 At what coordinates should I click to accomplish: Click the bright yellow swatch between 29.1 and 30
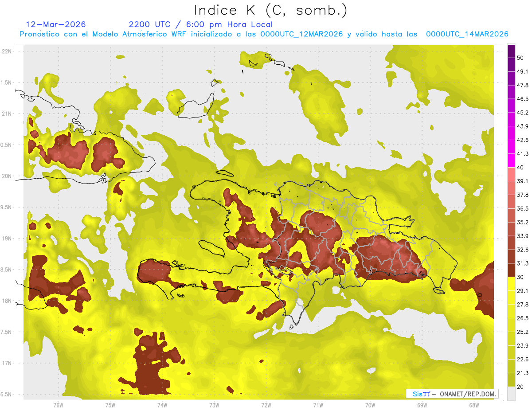click(511, 284)
